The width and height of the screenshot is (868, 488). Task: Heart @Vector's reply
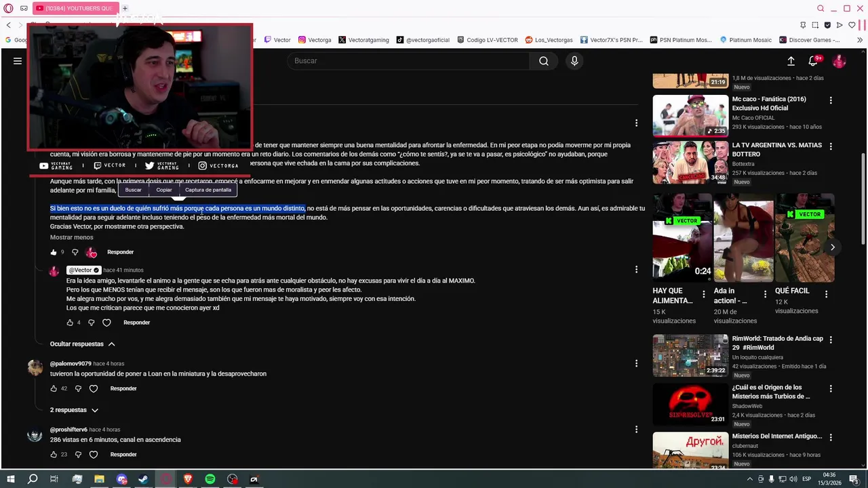coord(106,323)
